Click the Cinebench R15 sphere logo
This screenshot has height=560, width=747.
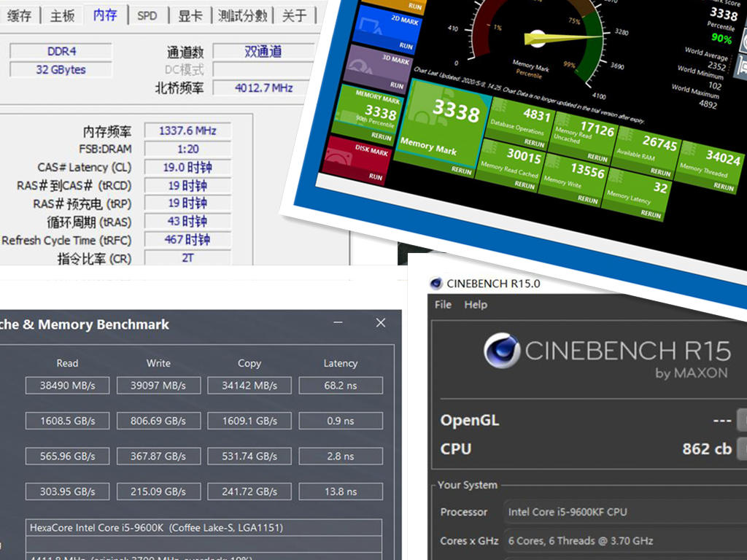click(502, 351)
